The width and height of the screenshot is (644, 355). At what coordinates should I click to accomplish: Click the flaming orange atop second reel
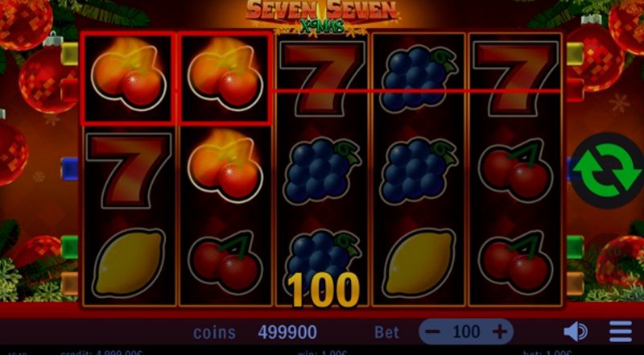pyautogui.click(x=225, y=78)
